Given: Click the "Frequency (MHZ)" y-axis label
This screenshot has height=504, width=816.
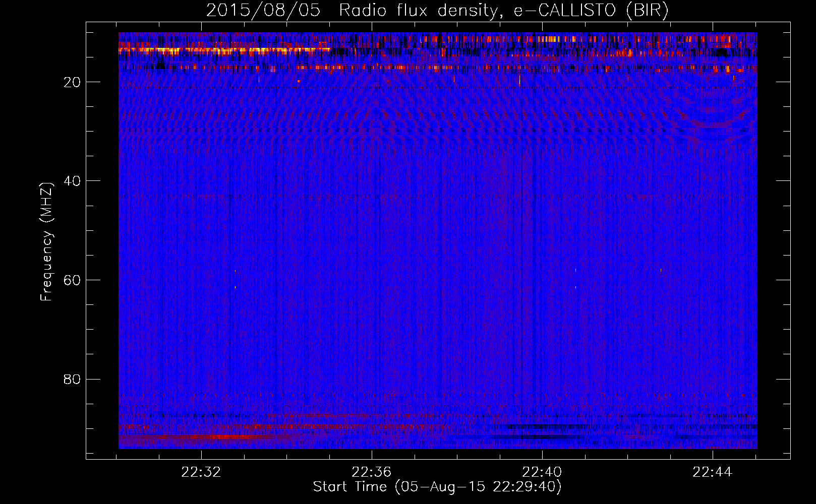Looking at the screenshot, I should pyautogui.click(x=46, y=241).
